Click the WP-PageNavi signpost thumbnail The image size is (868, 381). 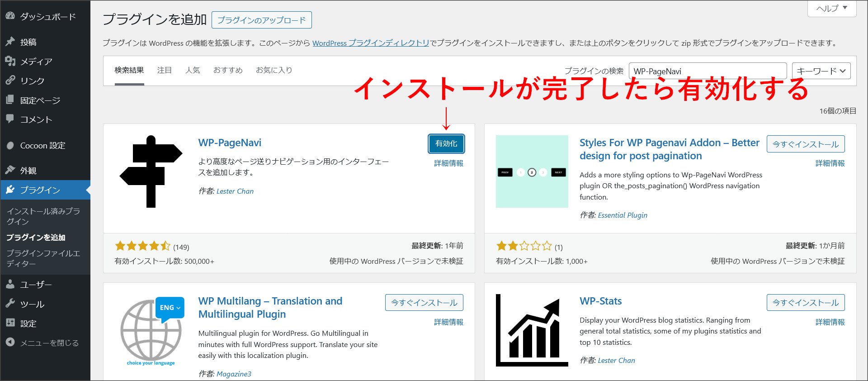click(151, 171)
